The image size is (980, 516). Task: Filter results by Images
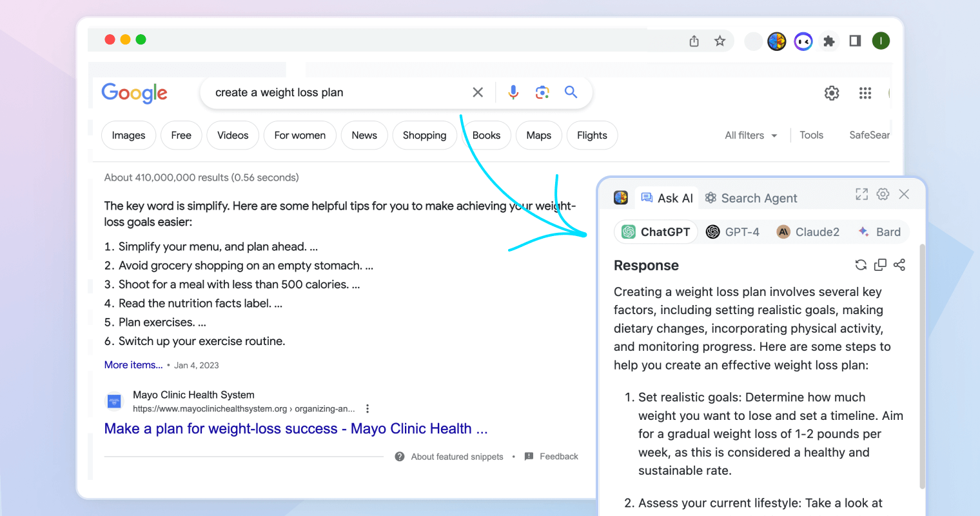pyautogui.click(x=128, y=135)
